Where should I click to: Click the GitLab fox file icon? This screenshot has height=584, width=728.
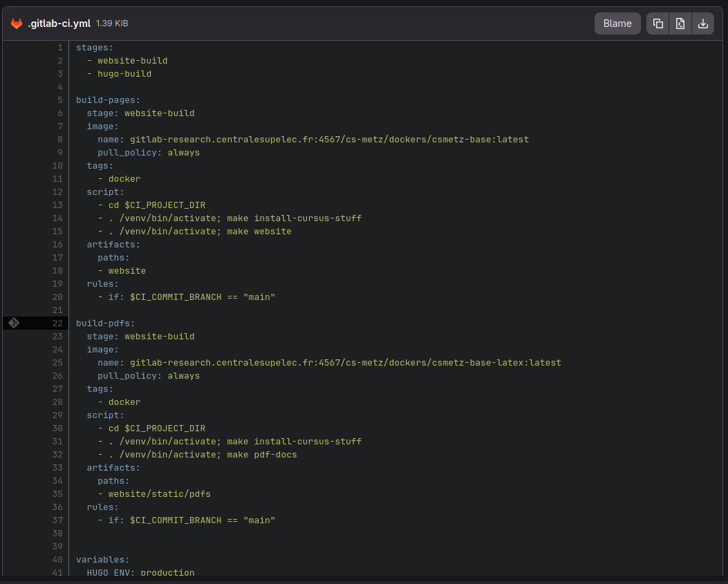[17, 23]
